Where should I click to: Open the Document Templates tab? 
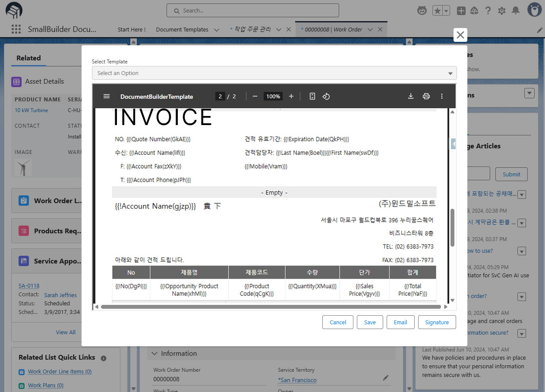[x=182, y=30]
